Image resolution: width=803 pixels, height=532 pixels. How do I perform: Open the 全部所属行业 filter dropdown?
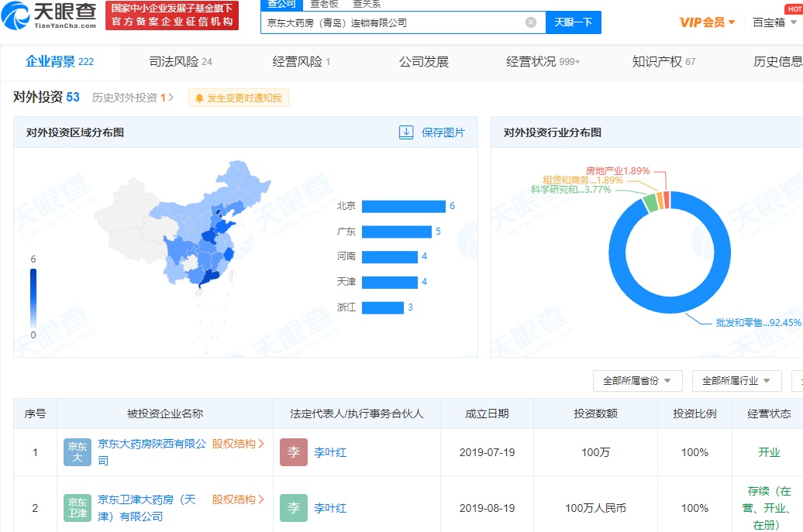coord(736,380)
